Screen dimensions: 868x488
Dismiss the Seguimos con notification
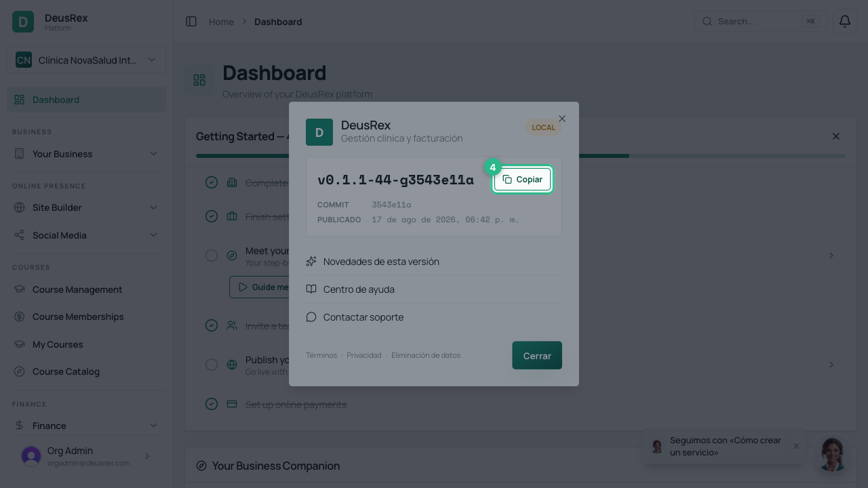pyautogui.click(x=796, y=446)
